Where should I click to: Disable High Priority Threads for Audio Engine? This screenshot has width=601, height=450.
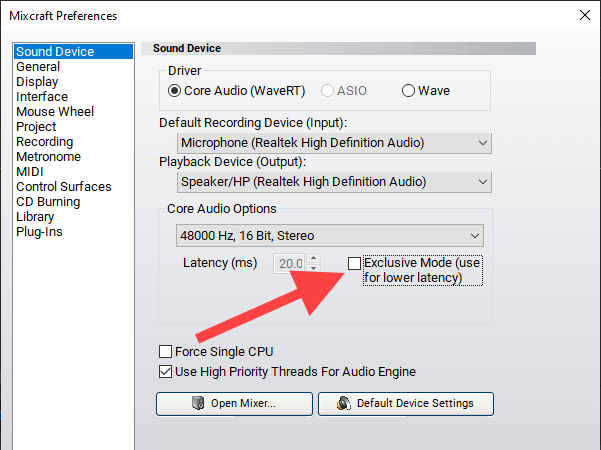[166, 372]
